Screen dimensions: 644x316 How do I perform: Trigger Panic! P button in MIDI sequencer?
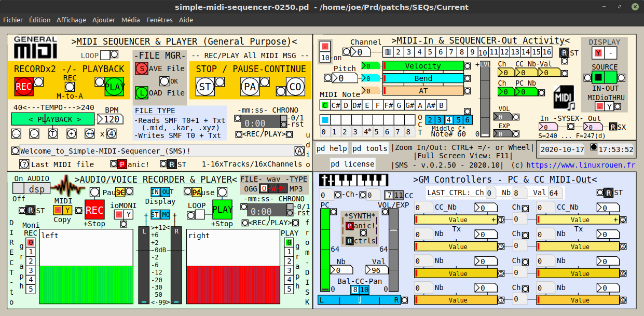pos(122,164)
